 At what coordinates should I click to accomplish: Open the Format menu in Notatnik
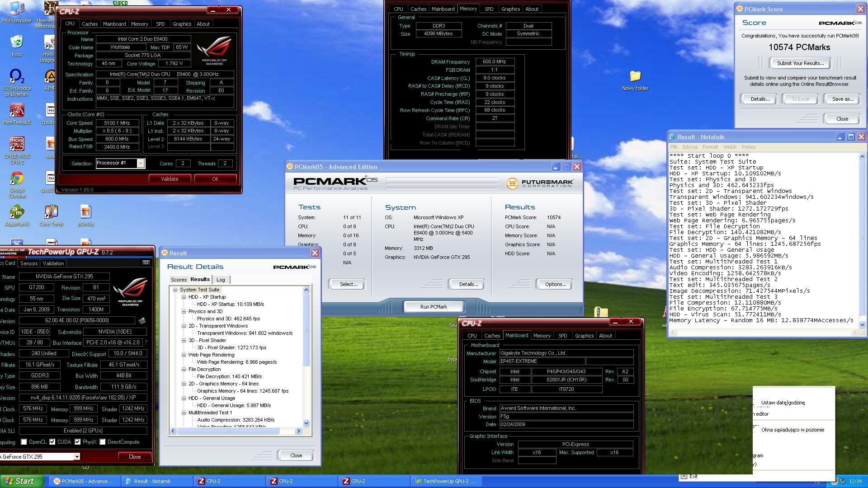click(710, 147)
